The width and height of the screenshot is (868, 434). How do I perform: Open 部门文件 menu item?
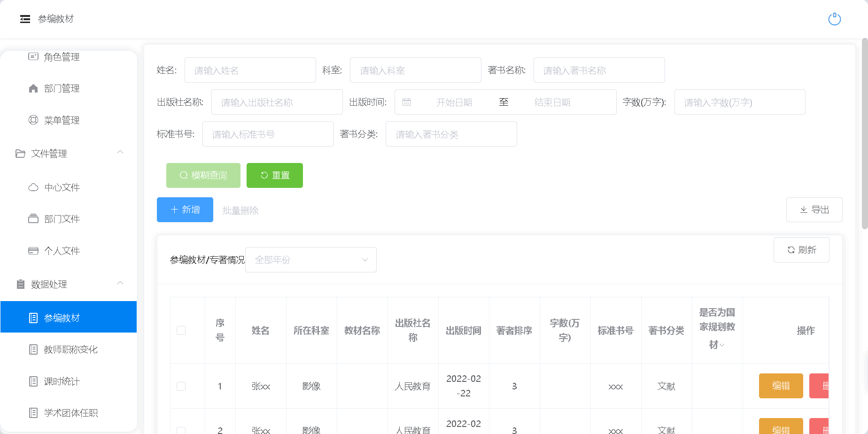click(69, 219)
